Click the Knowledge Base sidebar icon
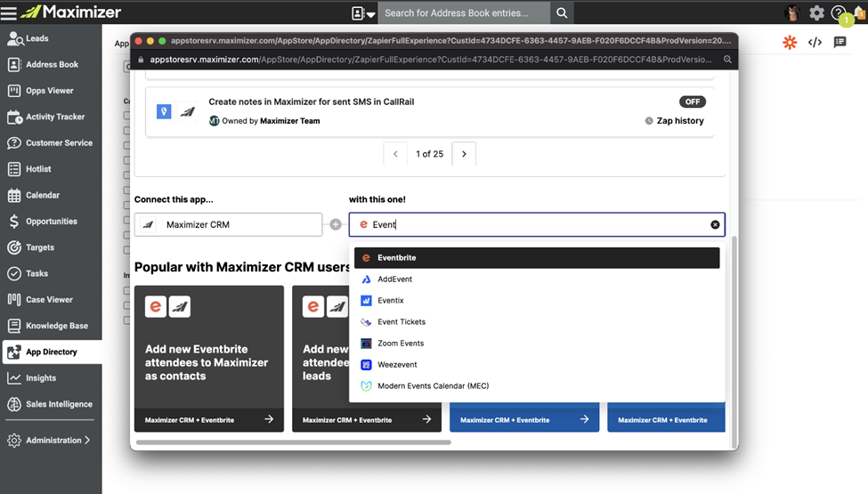The width and height of the screenshot is (868, 494). tap(14, 326)
